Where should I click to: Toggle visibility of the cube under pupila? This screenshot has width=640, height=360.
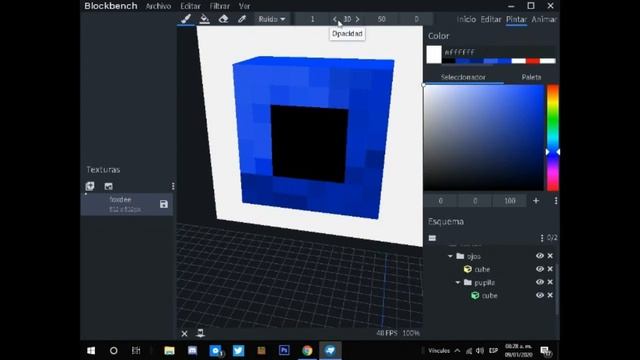[540, 295]
